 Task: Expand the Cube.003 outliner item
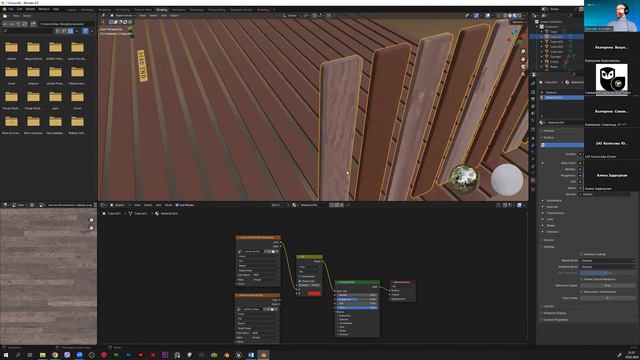point(542,47)
